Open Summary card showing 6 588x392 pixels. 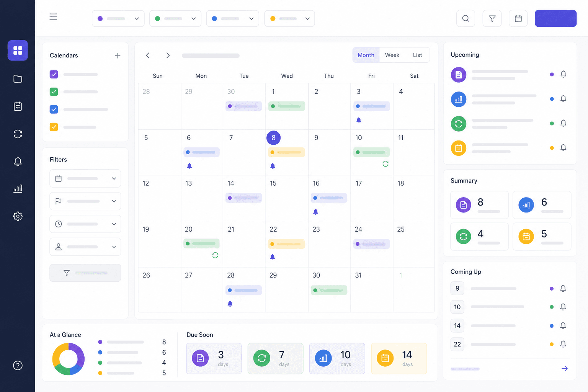click(x=542, y=205)
